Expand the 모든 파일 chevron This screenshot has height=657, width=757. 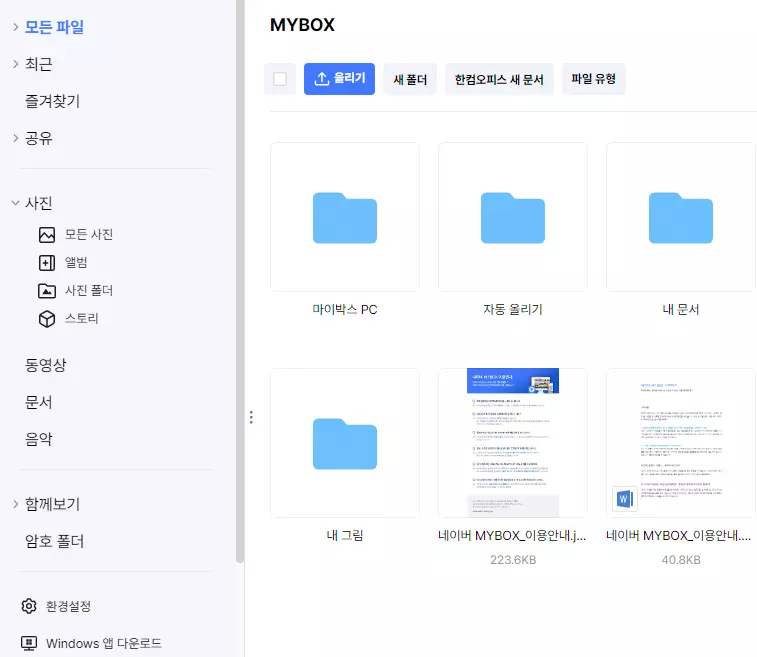click(16, 27)
